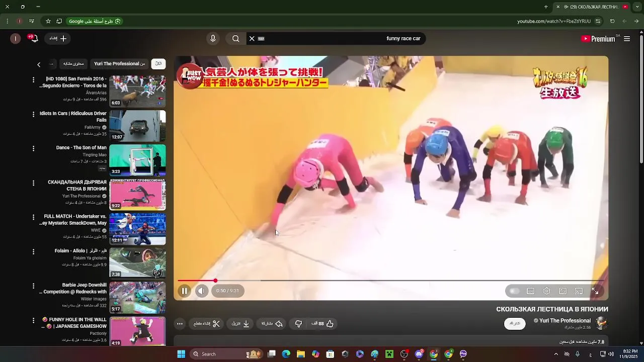
Task: Bookmark the page with the star icon
Action: tap(48, 21)
